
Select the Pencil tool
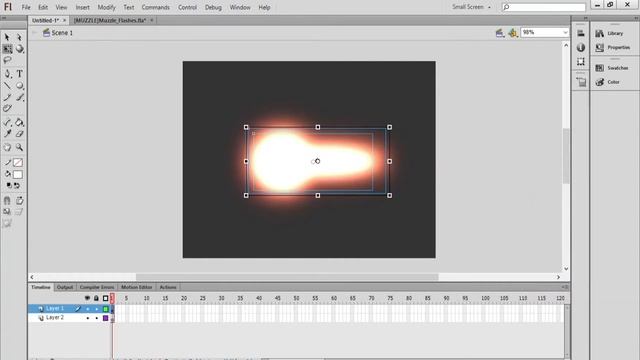[7, 97]
